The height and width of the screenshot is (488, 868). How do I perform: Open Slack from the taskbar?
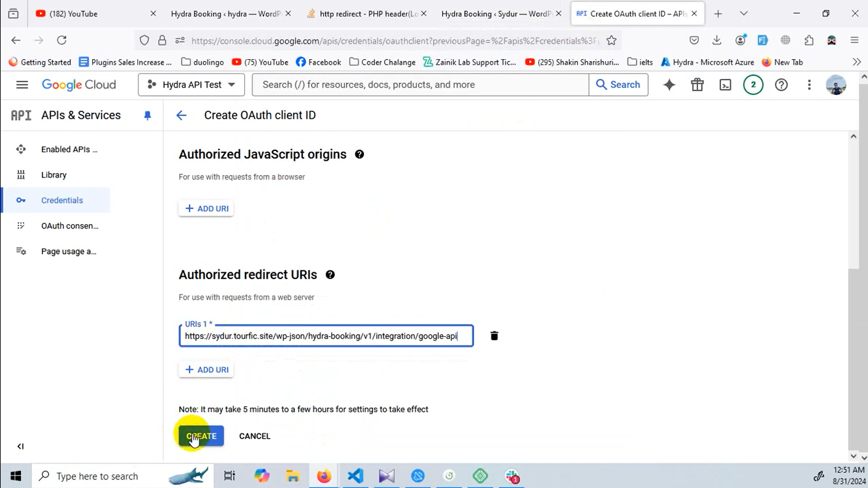pyautogui.click(x=512, y=476)
